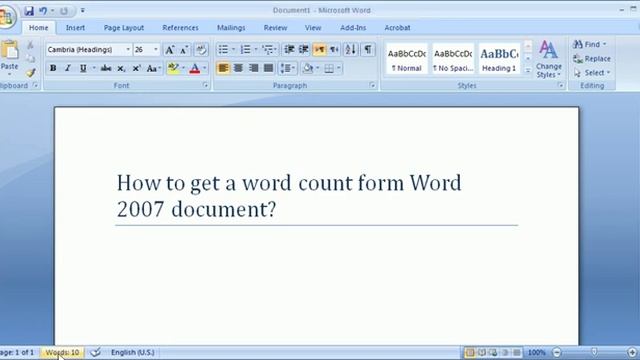Switch to Draft view
The width and height of the screenshot is (640, 360).
coord(517,352)
